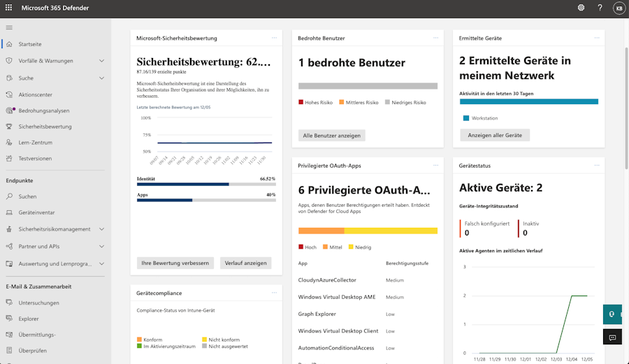
Task: Click Verlauf anzeigen button
Action: pyautogui.click(x=245, y=263)
